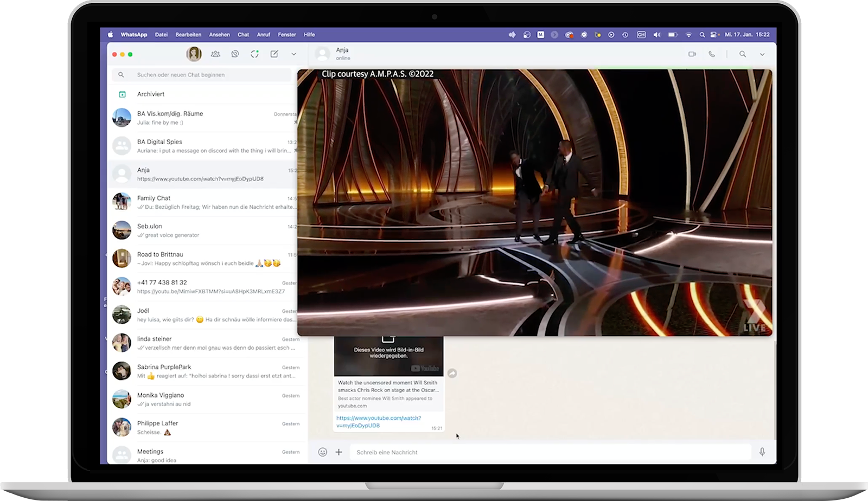Open the Hilfe menu
868x501 pixels.
309,35
